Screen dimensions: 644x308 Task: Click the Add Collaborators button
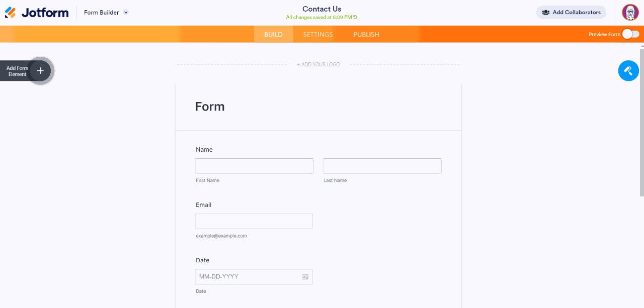[571, 13]
